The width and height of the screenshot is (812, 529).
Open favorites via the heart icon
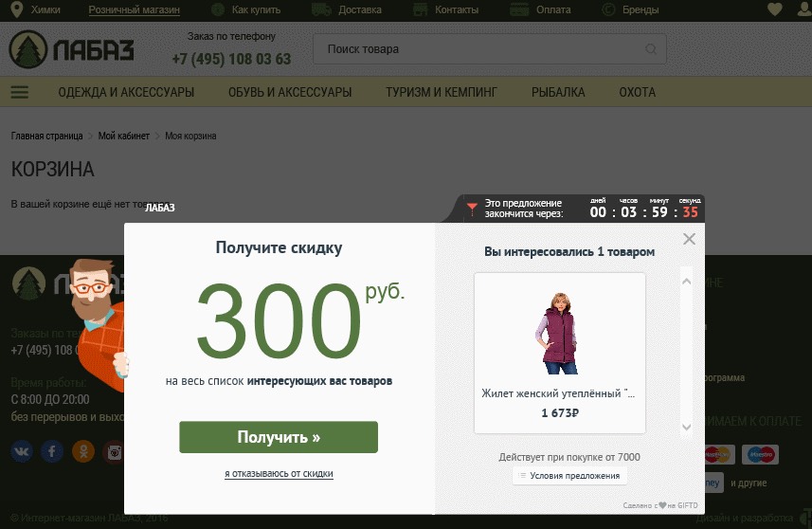775,10
